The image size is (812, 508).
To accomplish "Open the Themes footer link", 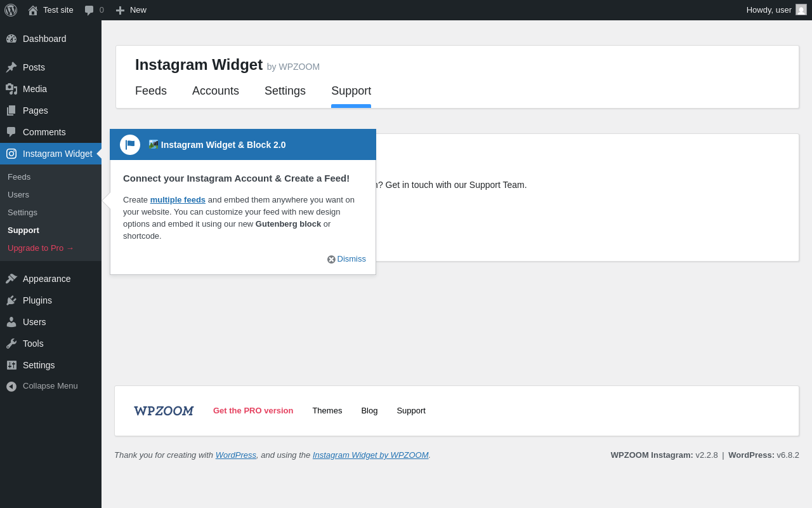I will point(327,411).
